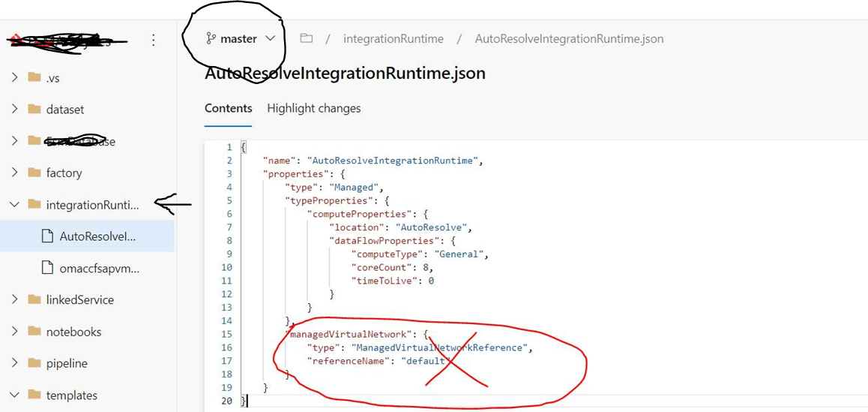The width and height of the screenshot is (868, 412).
Task: Expand the dataset folder chevron
Action: point(14,110)
